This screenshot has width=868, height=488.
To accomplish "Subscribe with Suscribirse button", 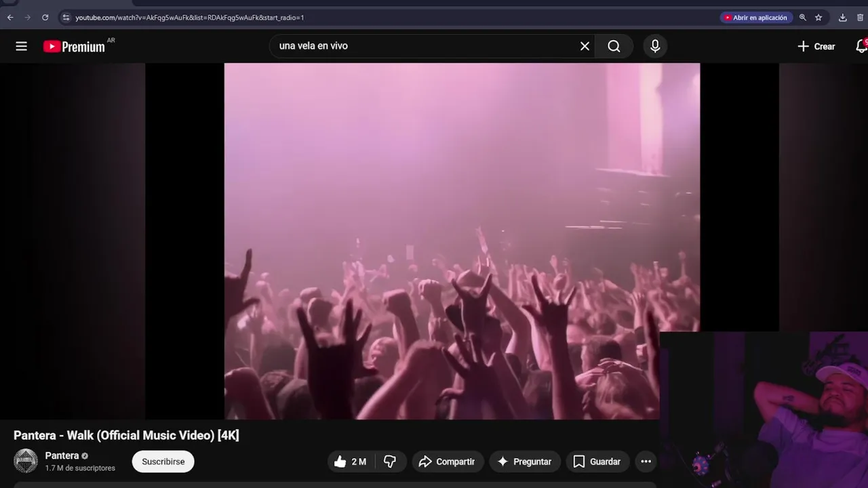I will [x=163, y=462].
